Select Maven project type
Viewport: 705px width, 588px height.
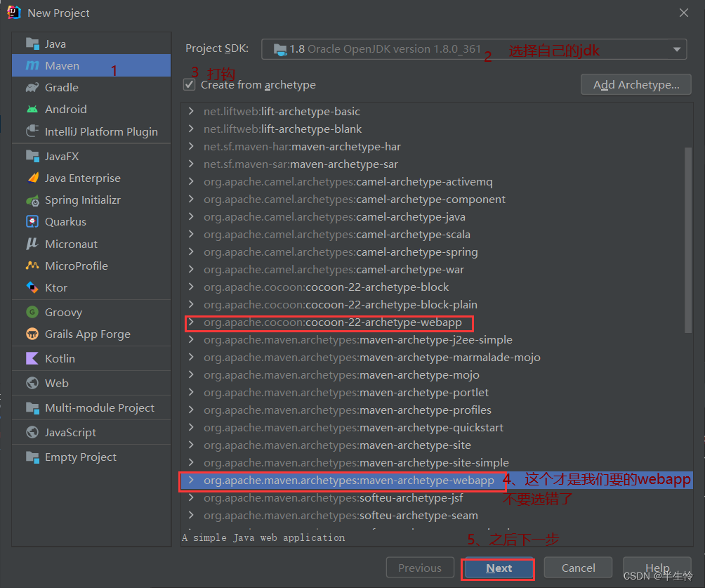tap(91, 65)
